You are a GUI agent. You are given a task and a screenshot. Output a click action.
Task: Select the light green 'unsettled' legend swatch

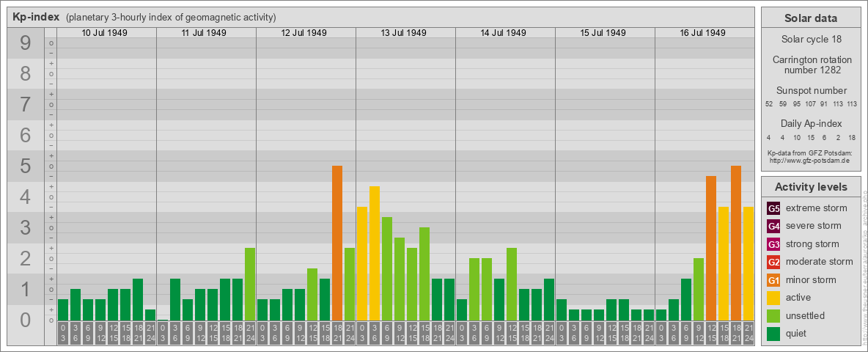(x=773, y=315)
